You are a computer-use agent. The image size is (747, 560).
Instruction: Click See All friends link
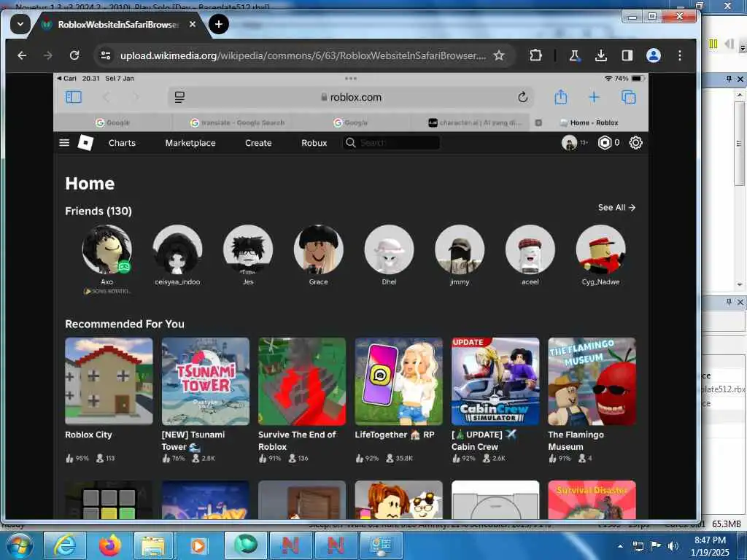[x=616, y=208]
